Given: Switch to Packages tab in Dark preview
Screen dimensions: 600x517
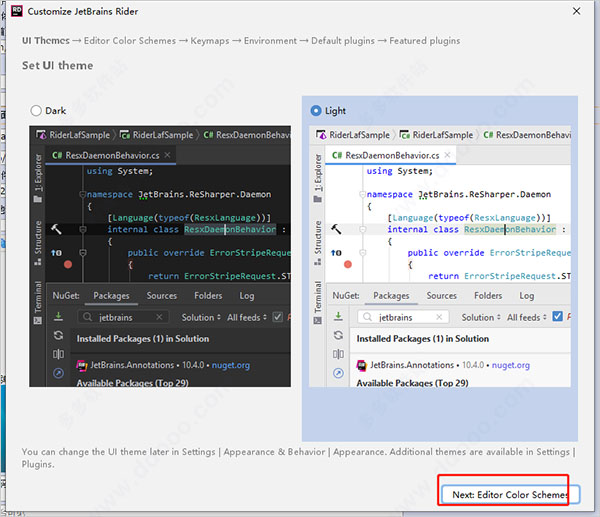Looking at the screenshot, I should pyautogui.click(x=111, y=296).
